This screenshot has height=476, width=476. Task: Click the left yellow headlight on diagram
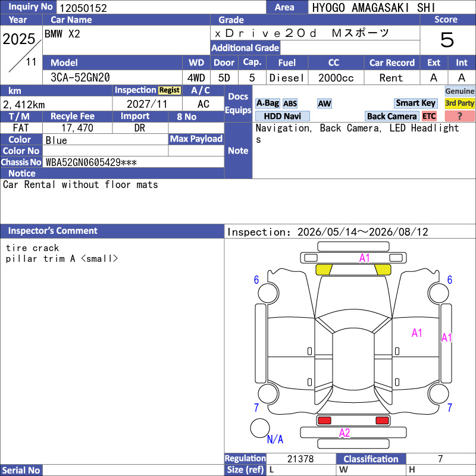[x=324, y=270]
